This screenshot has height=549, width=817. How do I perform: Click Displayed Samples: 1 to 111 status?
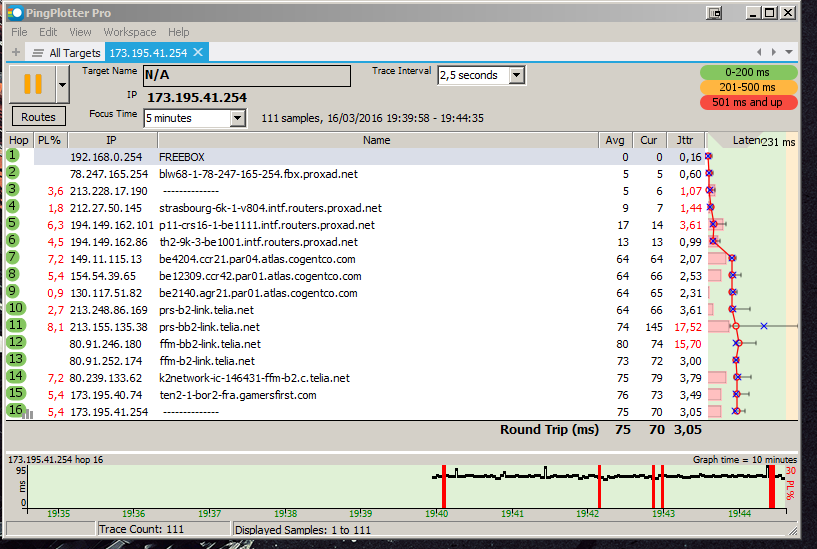(x=303, y=530)
